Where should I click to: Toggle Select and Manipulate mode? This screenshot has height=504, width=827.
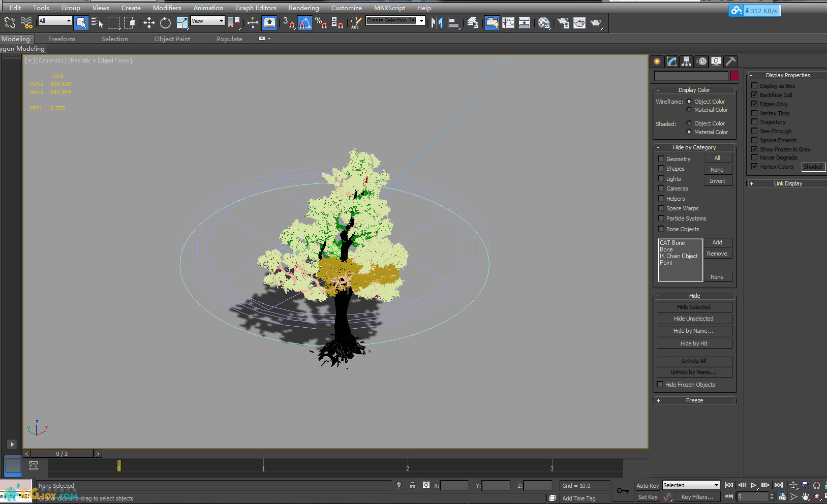[253, 22]
